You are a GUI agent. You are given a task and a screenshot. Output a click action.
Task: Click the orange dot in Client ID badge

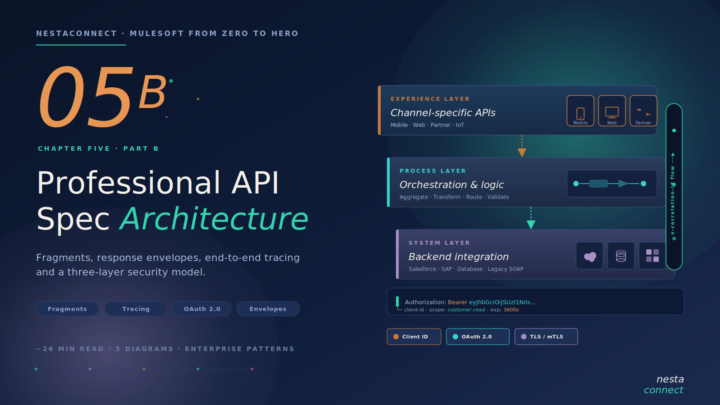[396, 337]
